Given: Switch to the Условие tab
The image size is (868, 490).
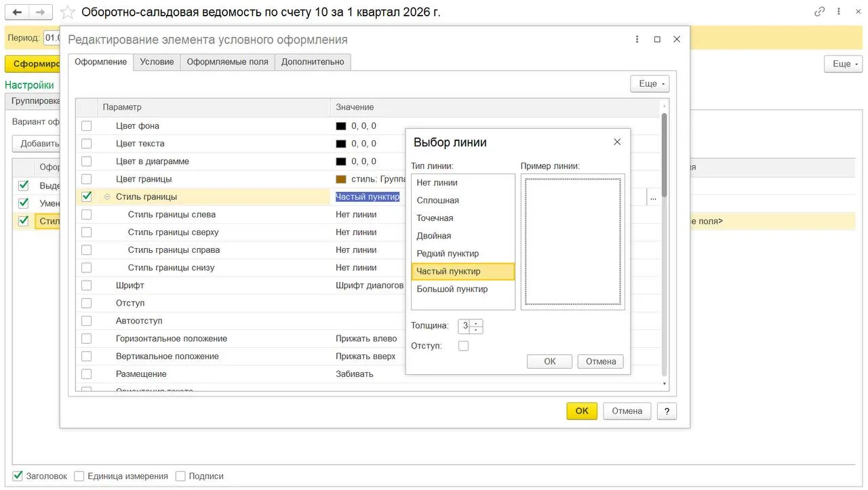Looking at the screenshot, I should 157,62.
